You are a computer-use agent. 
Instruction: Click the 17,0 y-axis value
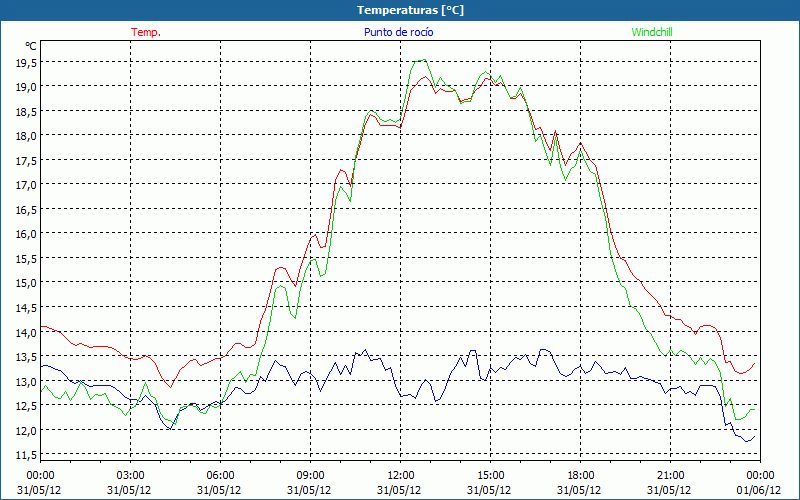tap(26, 185)
